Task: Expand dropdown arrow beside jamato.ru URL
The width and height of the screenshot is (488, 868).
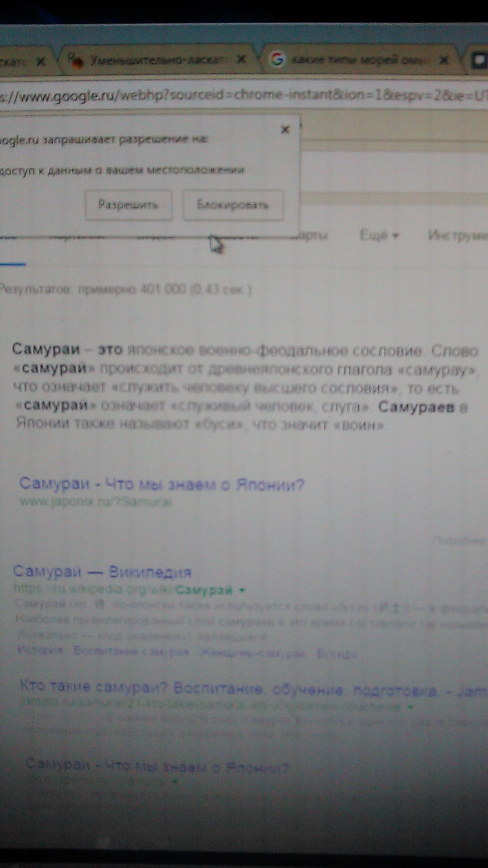Action: [410, 707]
